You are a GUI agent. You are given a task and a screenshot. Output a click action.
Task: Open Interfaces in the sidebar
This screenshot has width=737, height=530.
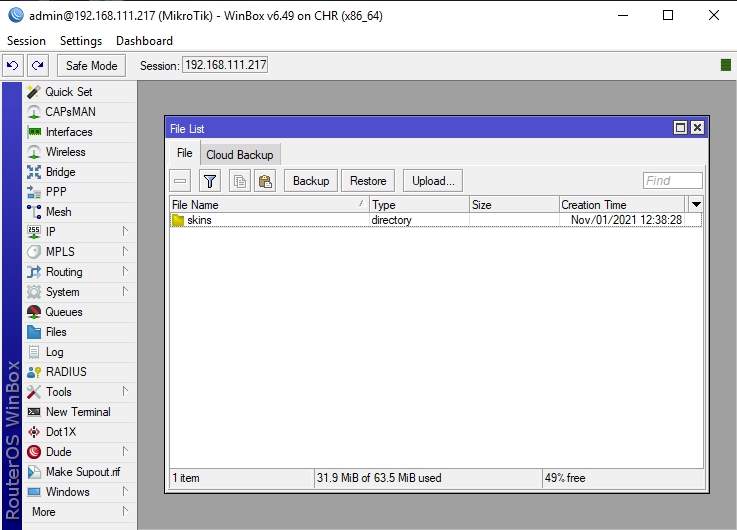pos(80,132)
